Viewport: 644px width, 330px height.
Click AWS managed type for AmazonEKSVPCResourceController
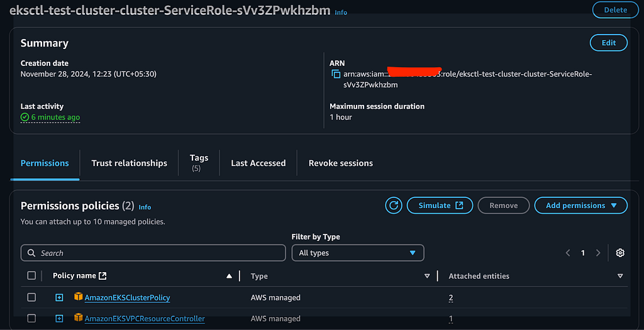pos(275,319)
